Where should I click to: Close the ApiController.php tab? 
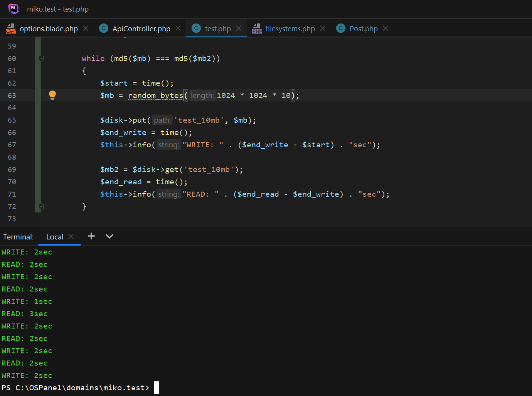coord(178,29)
